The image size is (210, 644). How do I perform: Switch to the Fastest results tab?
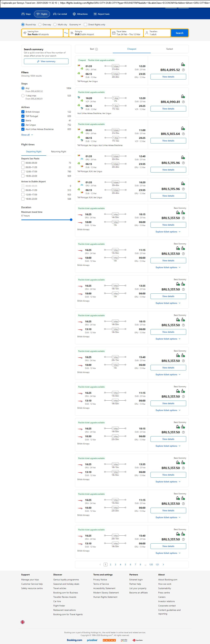click(x=169, y=49)
